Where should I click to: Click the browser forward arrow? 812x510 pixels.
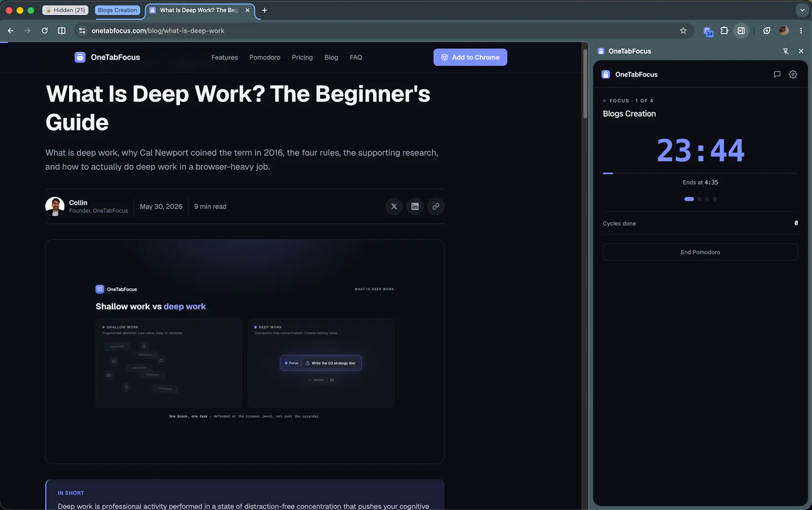click(x=27, y=30)
